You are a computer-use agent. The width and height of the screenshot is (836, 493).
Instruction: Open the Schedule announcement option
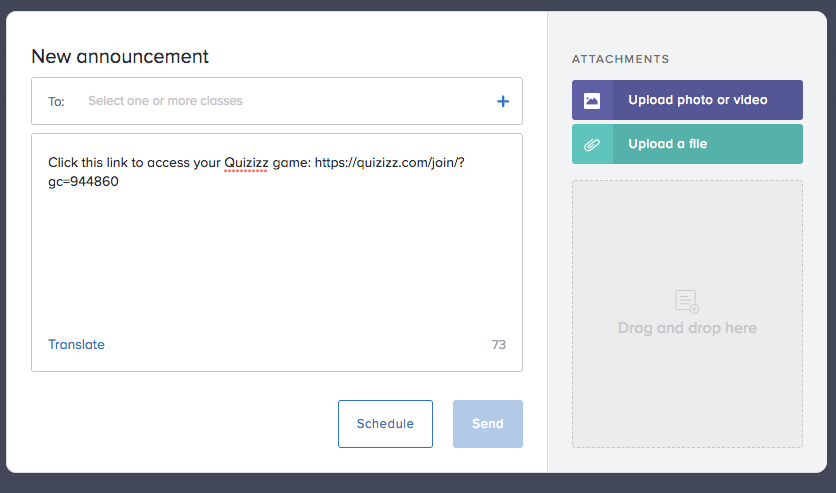(x=385, y=424)
